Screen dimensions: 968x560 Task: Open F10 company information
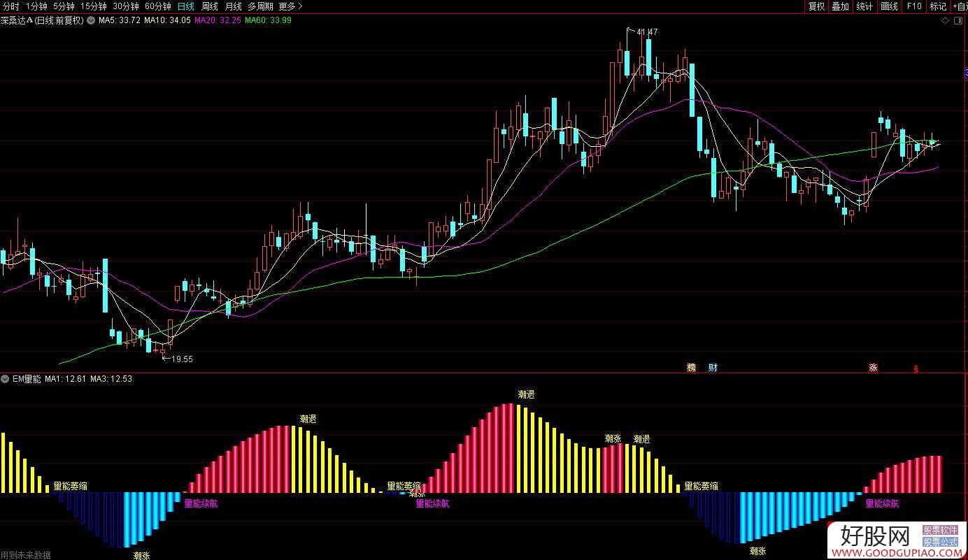pos(913,6)
